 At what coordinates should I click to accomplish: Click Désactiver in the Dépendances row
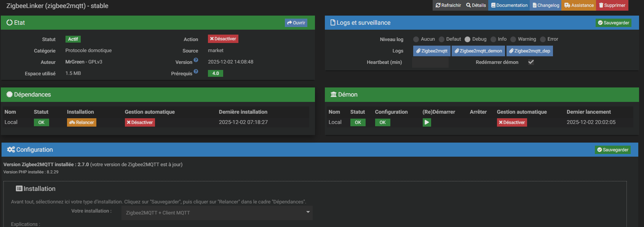(x=140, y=122)
